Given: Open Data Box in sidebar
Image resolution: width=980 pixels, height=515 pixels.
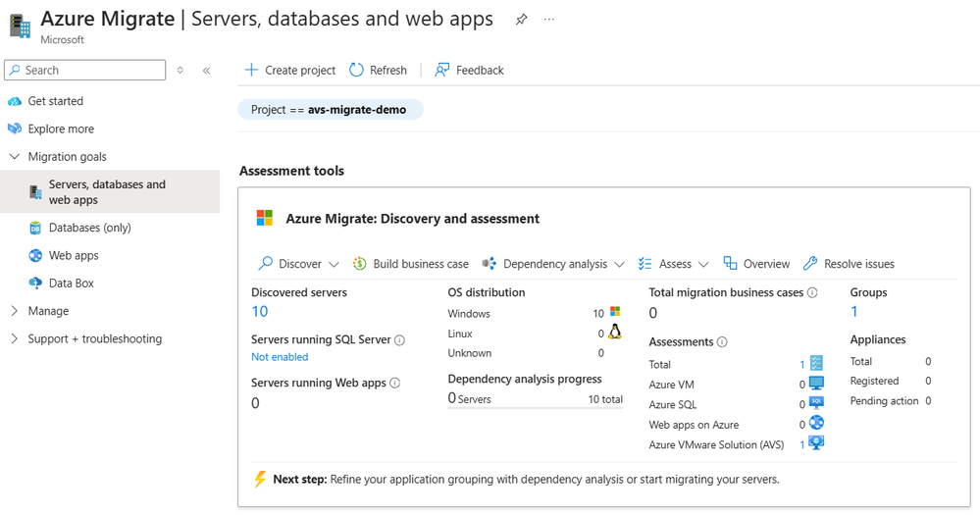Looking at the screenshot, I should (x=71, y=283).
